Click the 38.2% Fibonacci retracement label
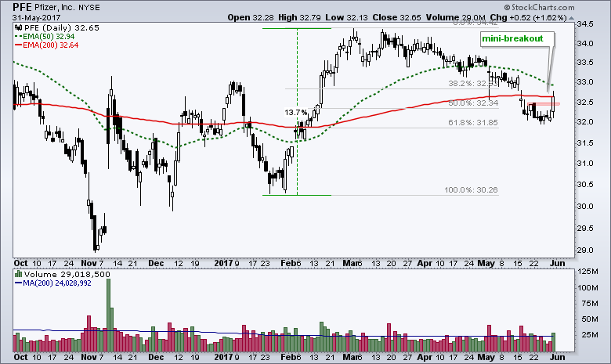611x364 pixels. 472,83
